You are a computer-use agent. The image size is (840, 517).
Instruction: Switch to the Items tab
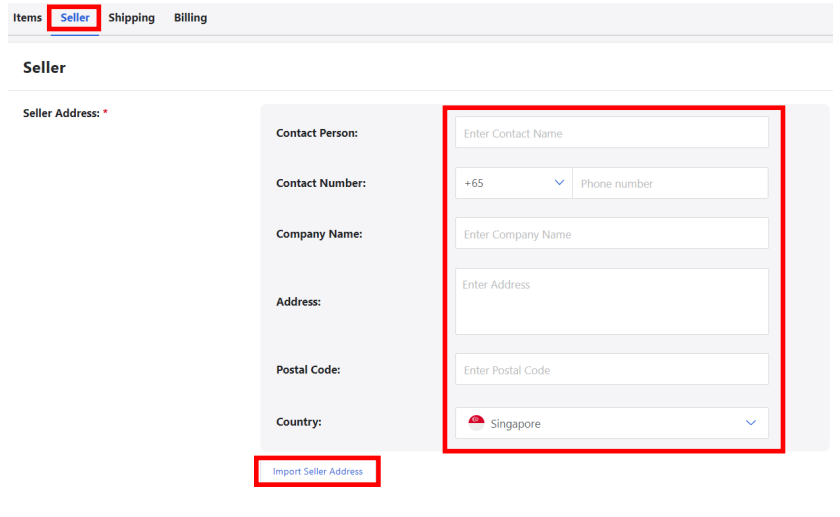click(x=27, y=18)
